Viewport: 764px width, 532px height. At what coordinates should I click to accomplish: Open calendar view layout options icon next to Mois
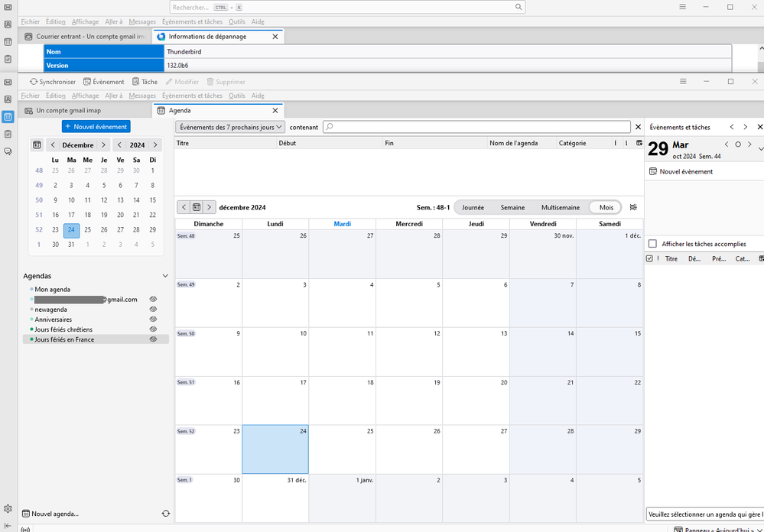(633, 207)
